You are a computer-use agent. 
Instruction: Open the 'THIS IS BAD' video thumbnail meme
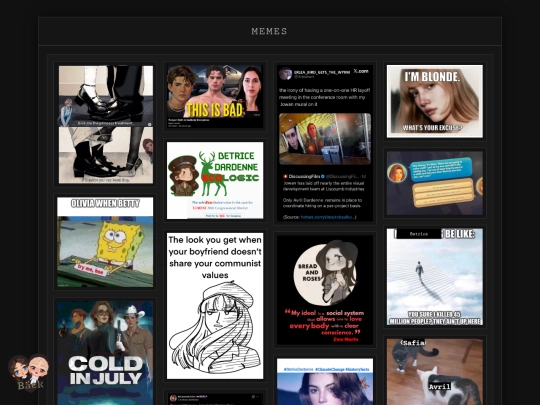(x=215, y=96)
